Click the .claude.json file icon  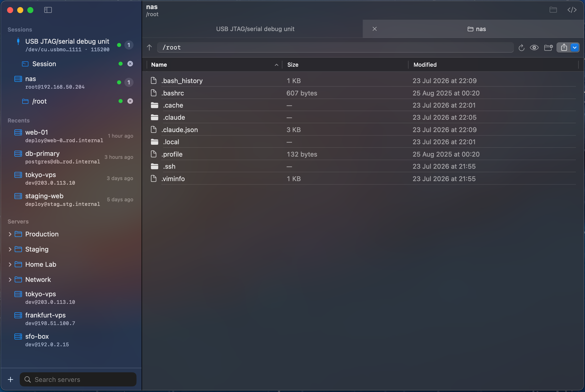(153, 130)
